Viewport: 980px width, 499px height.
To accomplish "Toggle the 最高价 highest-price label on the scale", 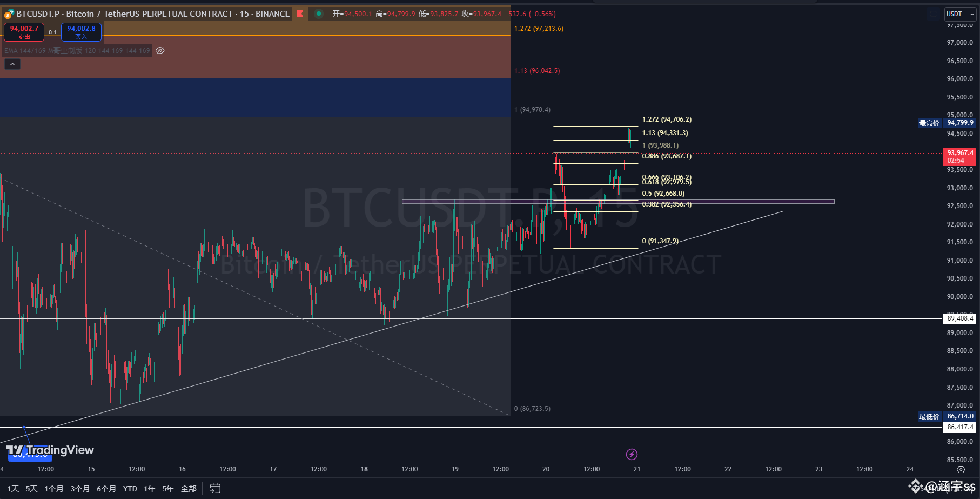I will [929, 123].
